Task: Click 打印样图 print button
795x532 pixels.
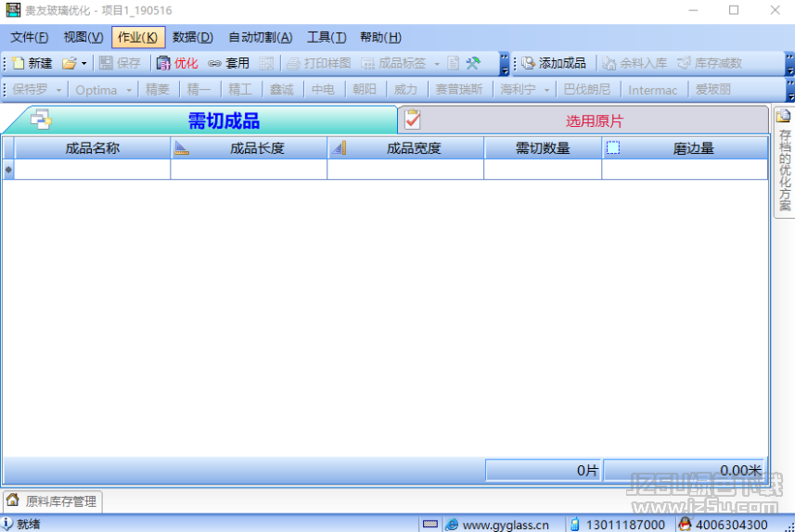Action: click(319, 63)
